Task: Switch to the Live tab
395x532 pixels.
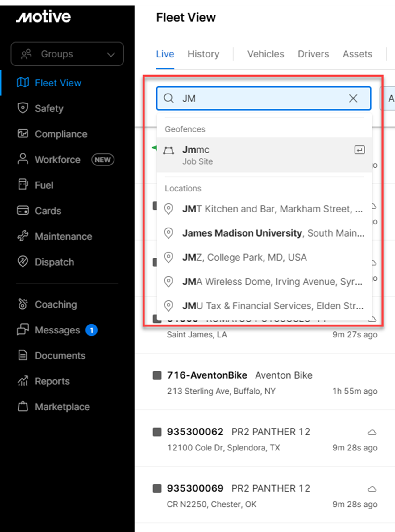Action: [x=165, y=54]
